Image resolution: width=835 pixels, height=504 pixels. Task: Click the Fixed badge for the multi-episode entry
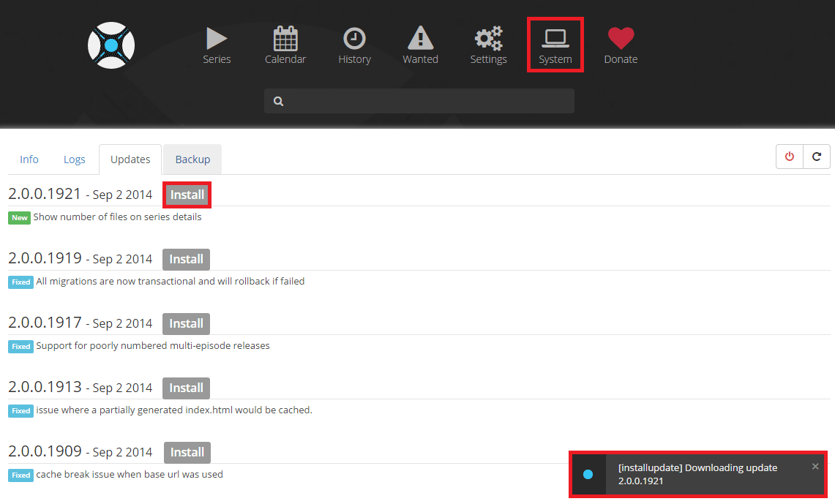pyautogui.click(x=20, y=347)
